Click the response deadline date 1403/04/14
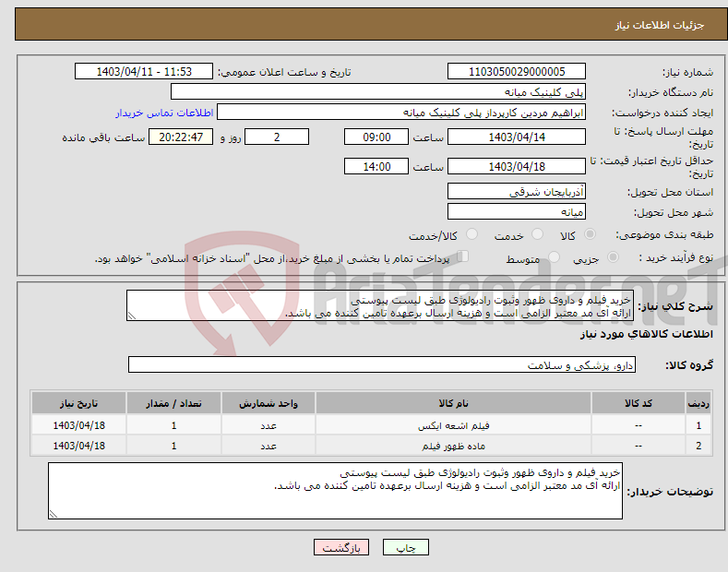The image size is (728, 572). pos(517,137)
